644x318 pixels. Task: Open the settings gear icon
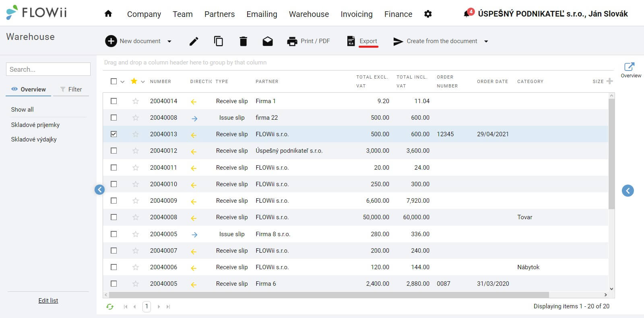click(x=428, y=14)
